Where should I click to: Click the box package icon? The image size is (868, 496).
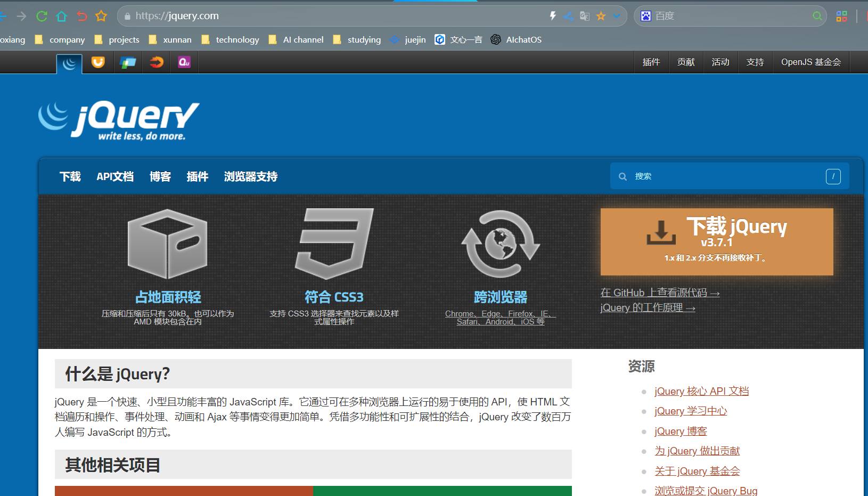[x=167, y=244]
